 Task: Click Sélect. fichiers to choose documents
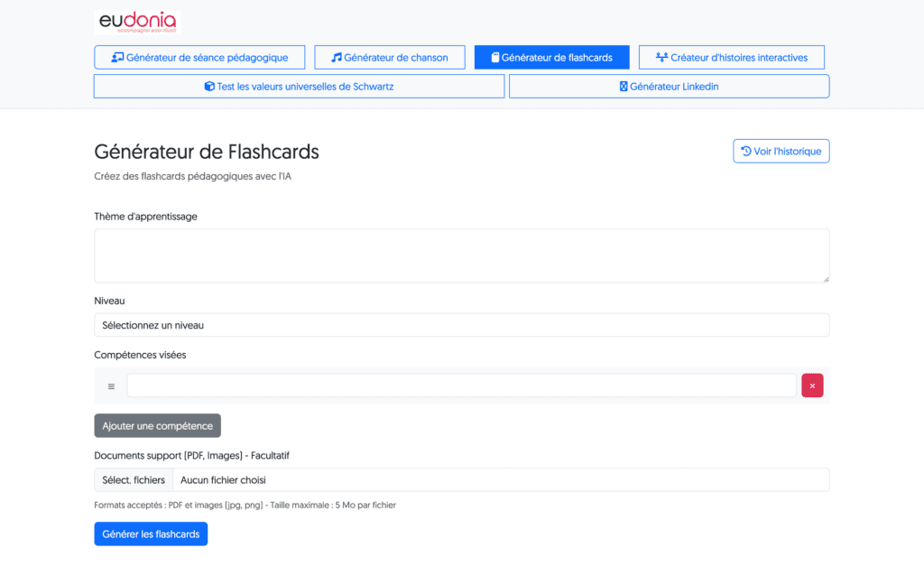pyautogui.click(x=134, y=480)
